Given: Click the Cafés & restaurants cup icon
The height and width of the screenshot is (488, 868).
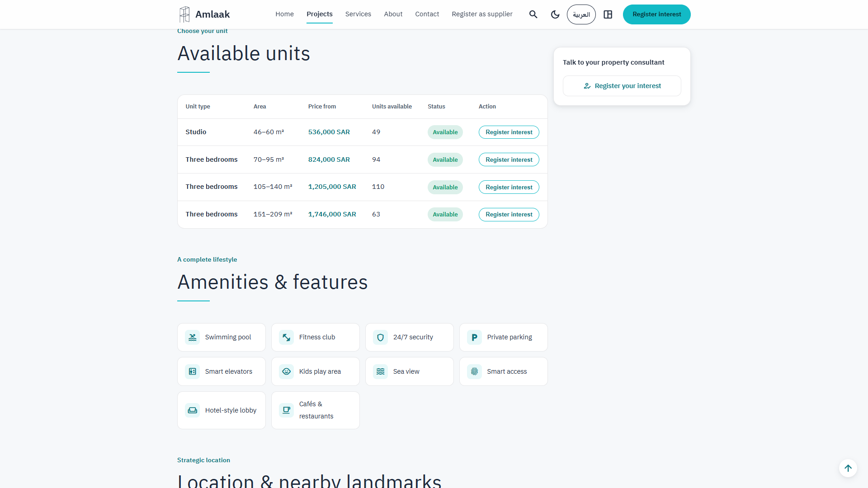Looking at the screenshot, I should (287, 410).
